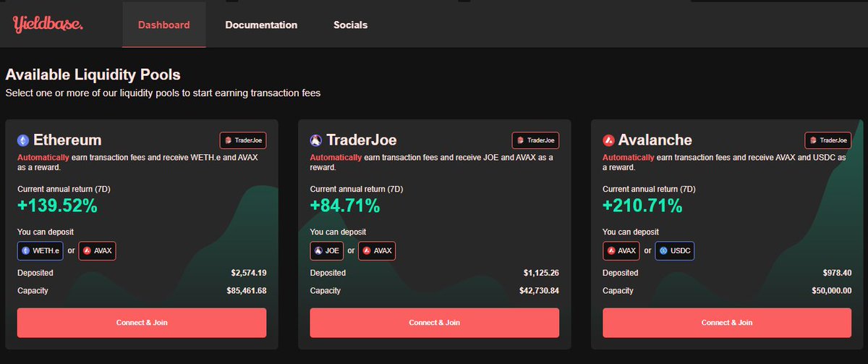Click the Ethereum card's red Automatically word
The width and height of the screenshot is (868, 364).
43,157
